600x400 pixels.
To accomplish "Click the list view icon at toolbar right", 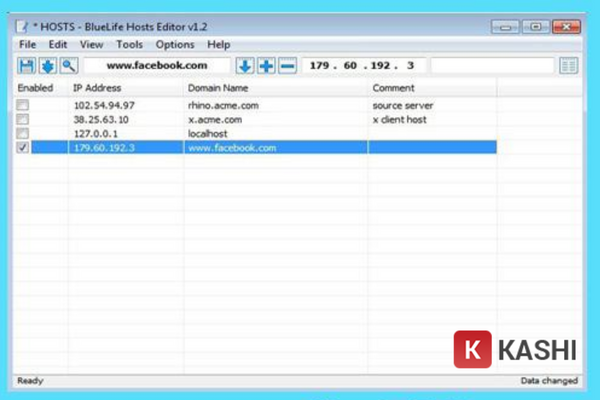I will tap(569, 66).
